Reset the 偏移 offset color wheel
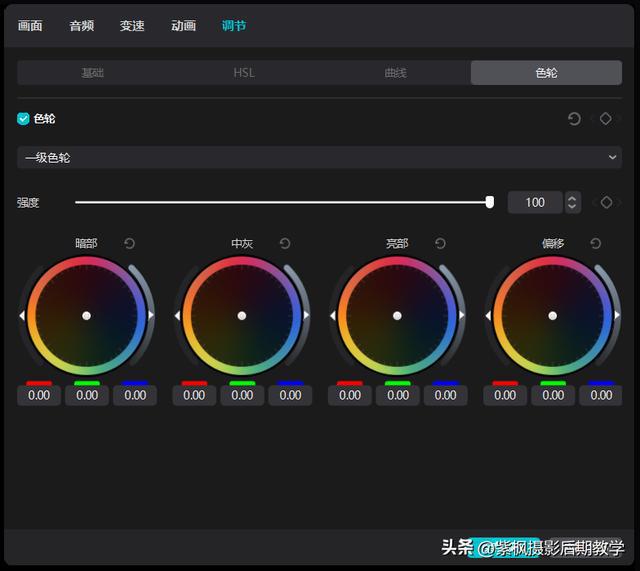 (x=596, y=244)
